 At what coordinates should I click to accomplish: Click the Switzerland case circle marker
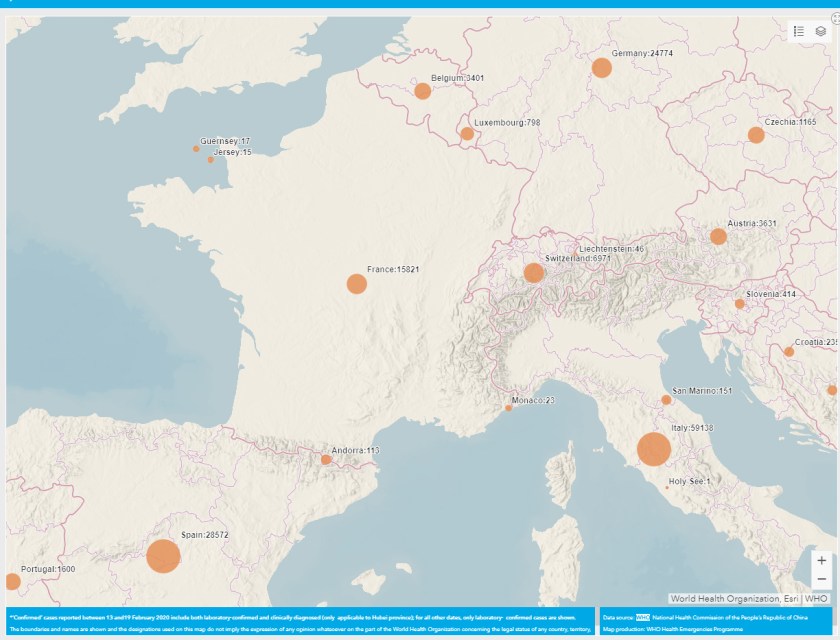tap(533, 273)
